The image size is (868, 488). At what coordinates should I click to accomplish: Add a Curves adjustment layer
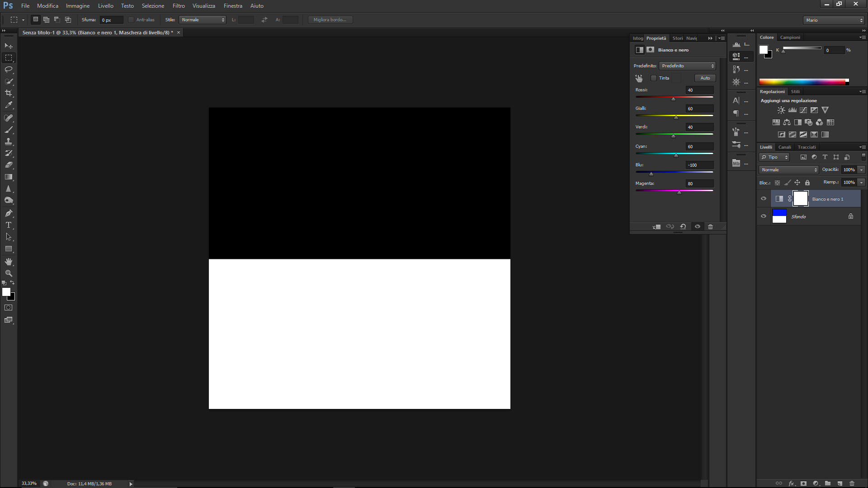[x=803, y=110]
